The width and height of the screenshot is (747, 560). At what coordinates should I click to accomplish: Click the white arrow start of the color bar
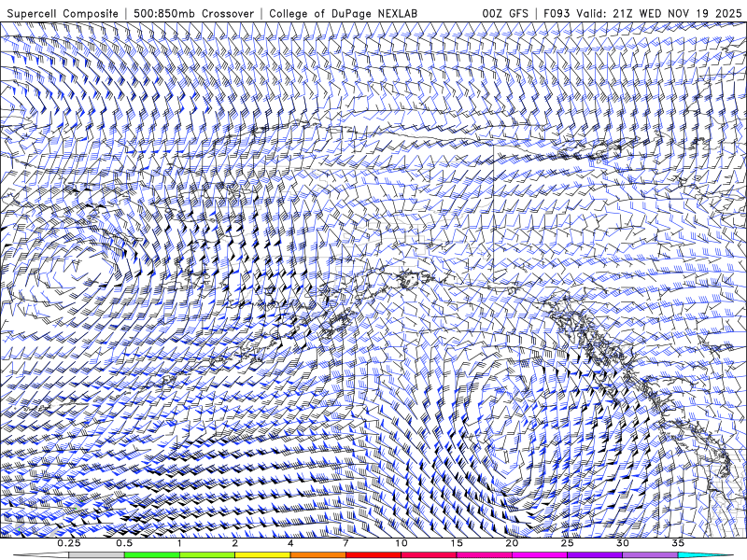click(x=41, y=555)
